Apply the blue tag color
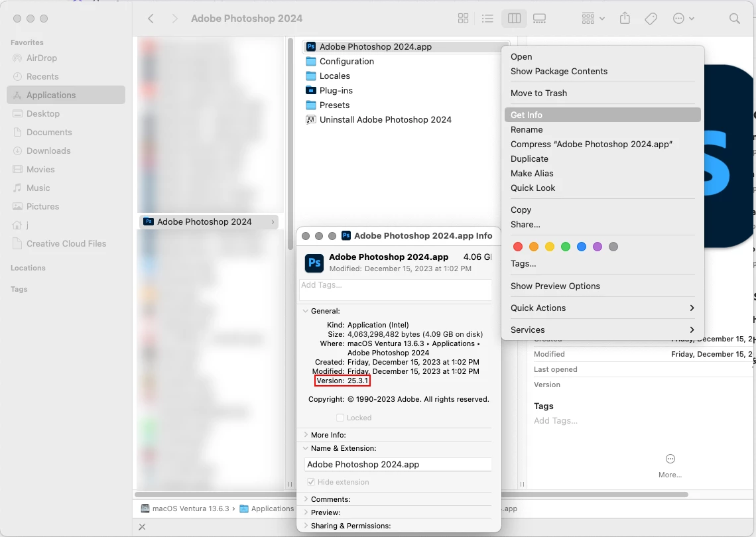 coord(582,247)
